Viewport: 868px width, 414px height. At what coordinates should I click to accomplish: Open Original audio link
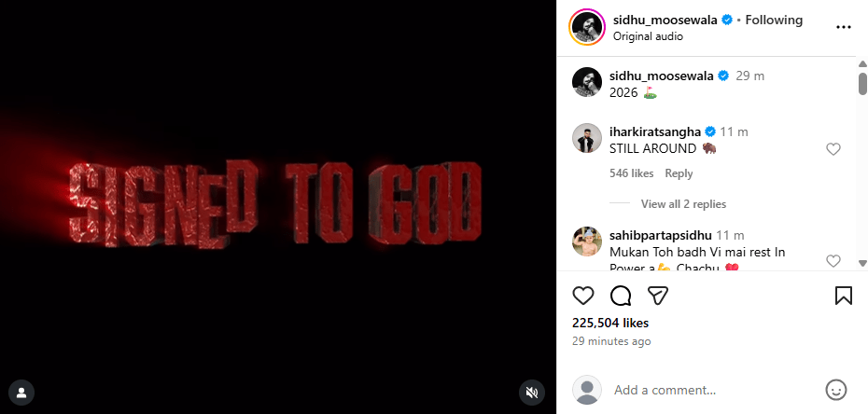[x=648, y=36]
